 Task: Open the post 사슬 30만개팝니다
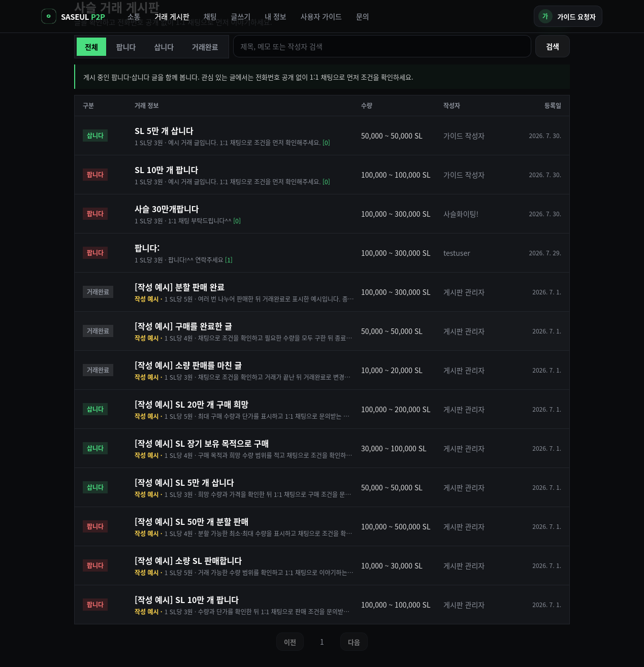pyautogui.click(x=167, y=209)
